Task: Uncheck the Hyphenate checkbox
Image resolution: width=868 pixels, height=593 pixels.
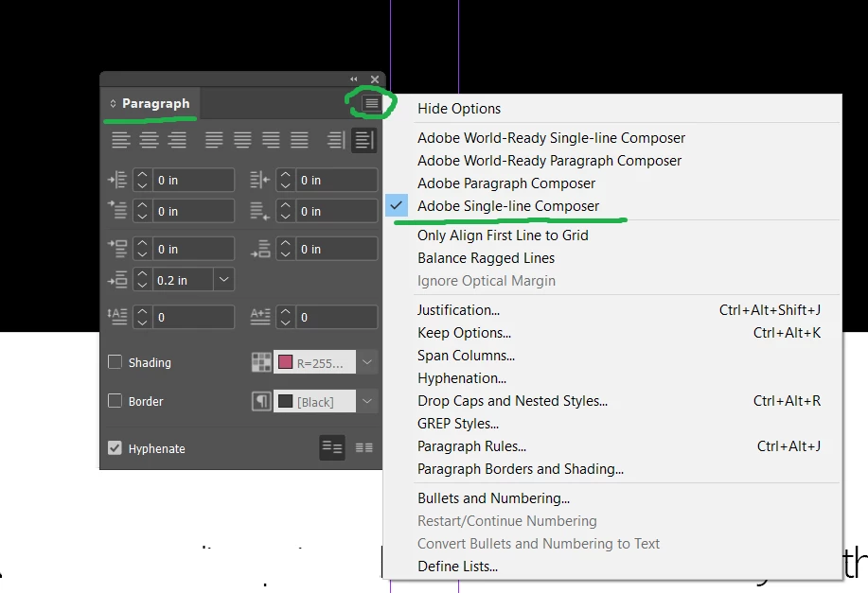Action: tap(115, 447)
